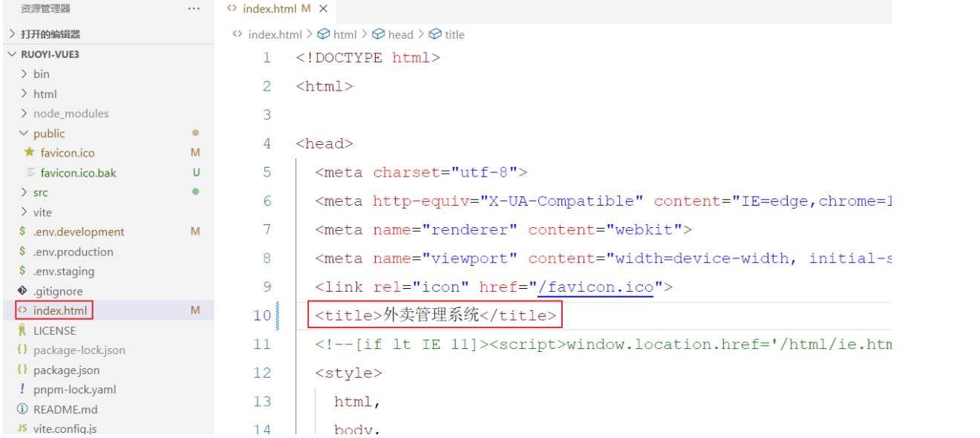Click the license ribbon icon beside LICENSE
The width and height of the screenshot is (980, 438).
(22, 330)
